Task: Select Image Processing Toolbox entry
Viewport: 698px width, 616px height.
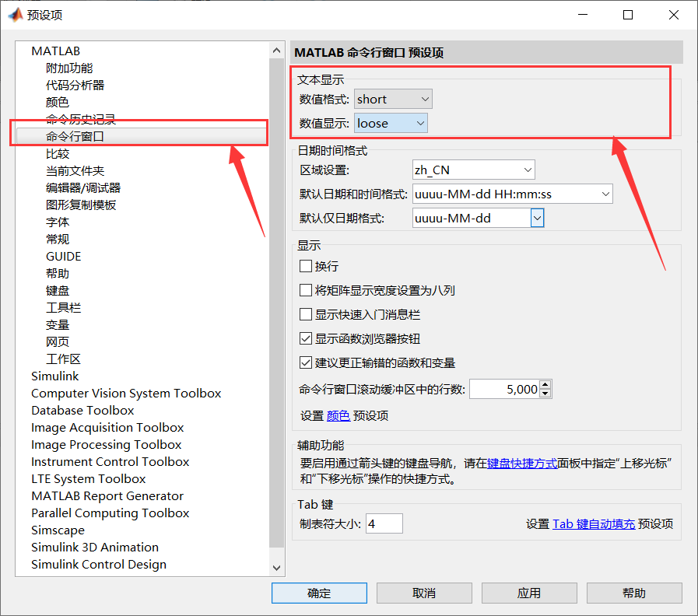Action: (x=107, y=445)
